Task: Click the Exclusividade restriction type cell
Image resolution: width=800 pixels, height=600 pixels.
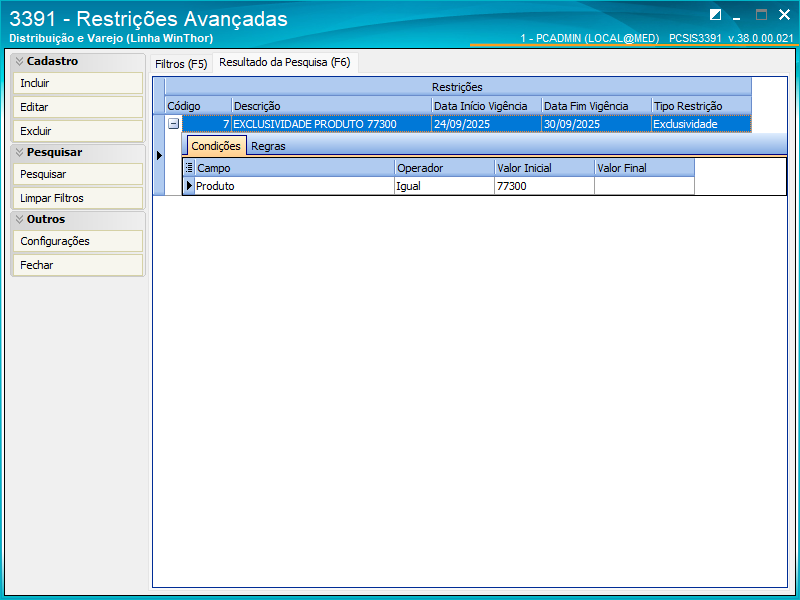Action: point(702,124)
